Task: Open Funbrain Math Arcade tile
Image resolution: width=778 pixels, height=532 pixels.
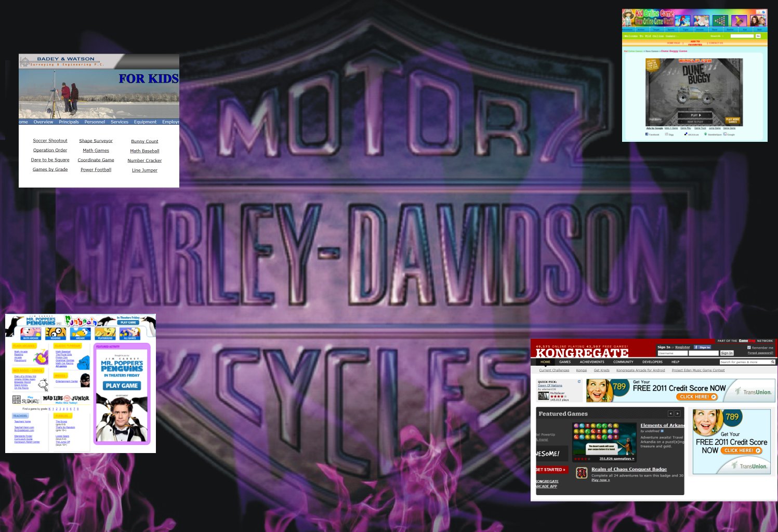Action: [x=31, y=333]
